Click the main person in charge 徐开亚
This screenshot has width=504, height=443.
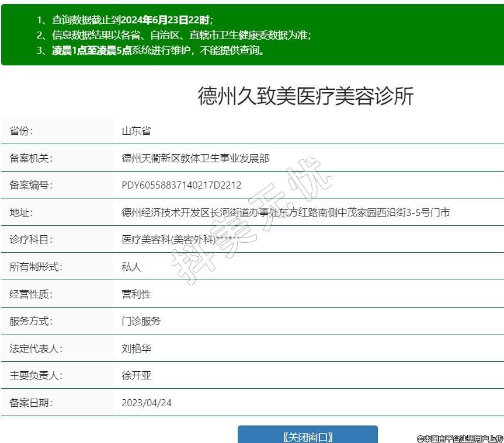click(x=136, y=375)
